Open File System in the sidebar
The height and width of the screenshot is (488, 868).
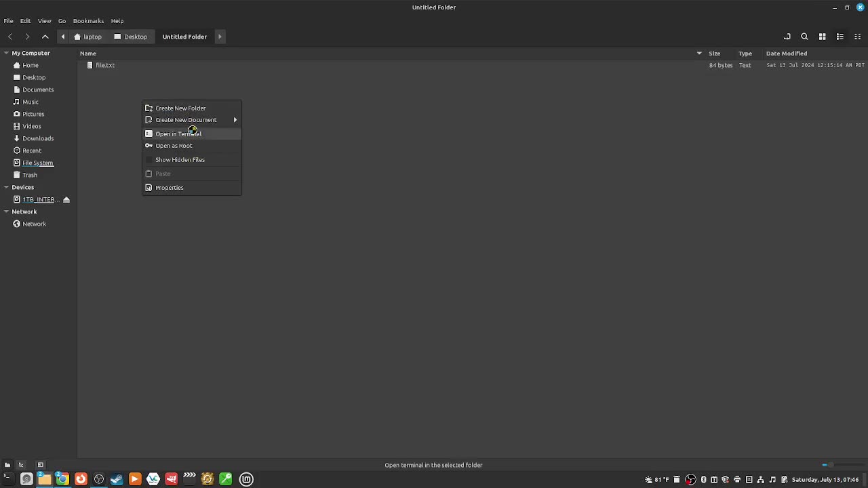point(39,163)
